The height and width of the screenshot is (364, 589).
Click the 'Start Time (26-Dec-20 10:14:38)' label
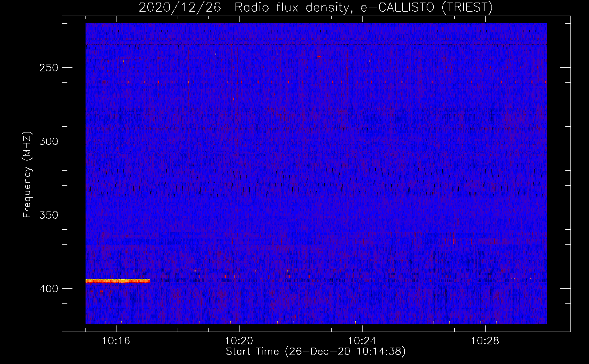pos(316,352)
